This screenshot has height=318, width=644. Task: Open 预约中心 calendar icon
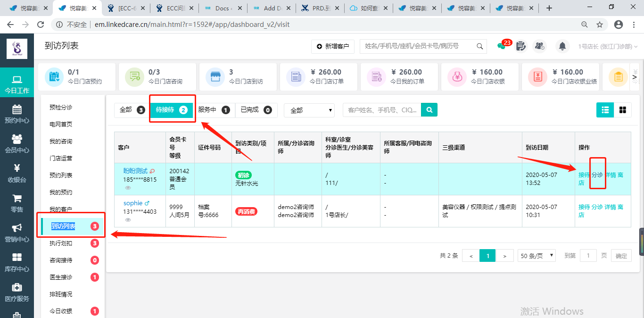17,109
